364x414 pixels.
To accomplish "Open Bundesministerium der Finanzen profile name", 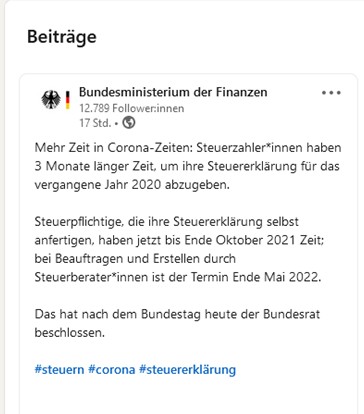I will tap(173, 92).
